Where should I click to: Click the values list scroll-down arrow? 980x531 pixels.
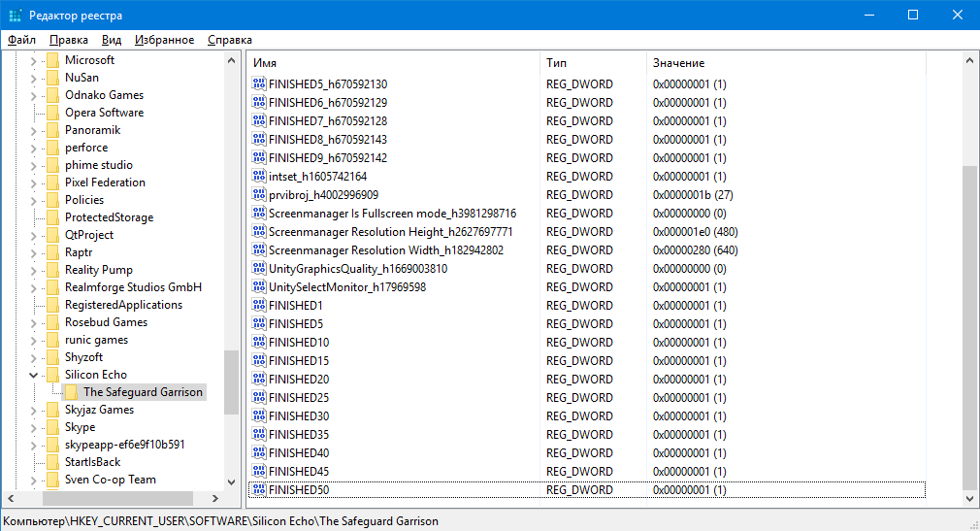969,498
